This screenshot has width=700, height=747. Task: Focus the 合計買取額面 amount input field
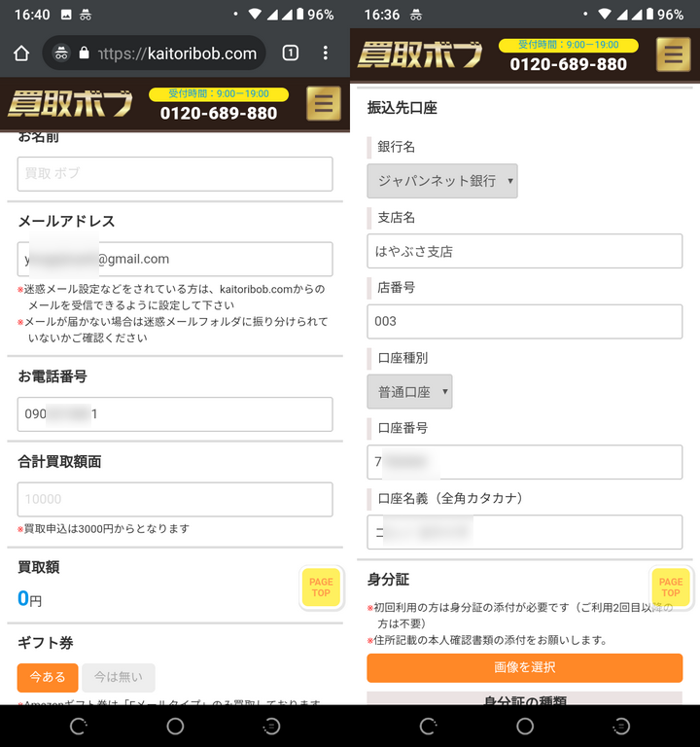[x=175, y=499]
